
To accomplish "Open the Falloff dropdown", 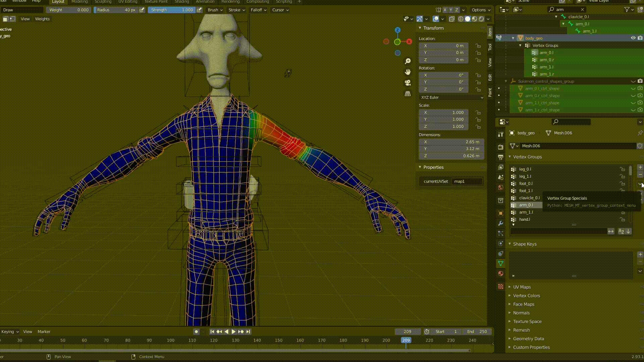I will [259, 10].
